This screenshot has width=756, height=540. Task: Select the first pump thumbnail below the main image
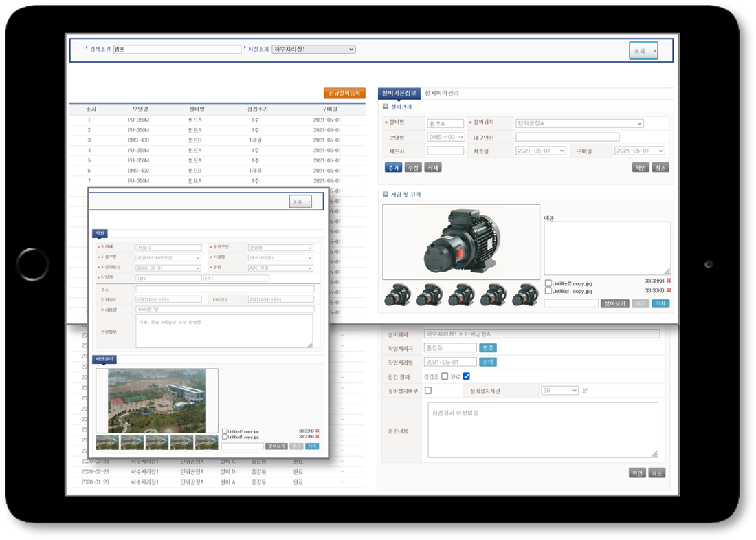coord(397,294)
